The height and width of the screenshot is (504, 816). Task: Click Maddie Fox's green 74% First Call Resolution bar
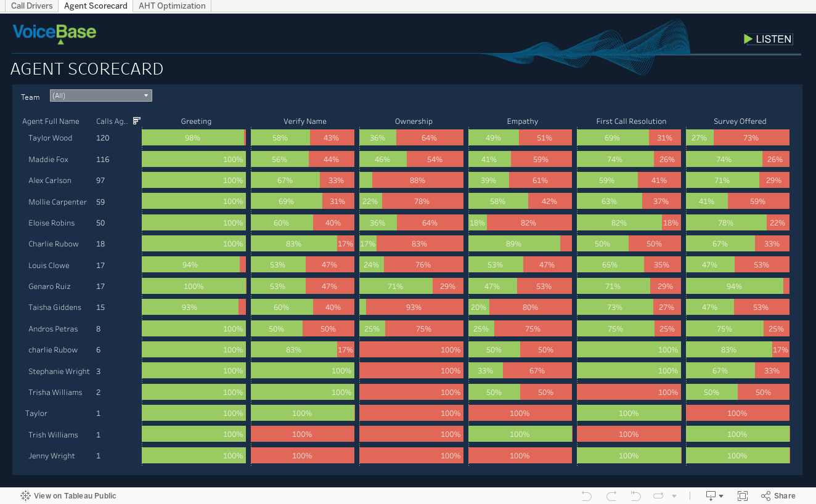click(x=615, y=160)
